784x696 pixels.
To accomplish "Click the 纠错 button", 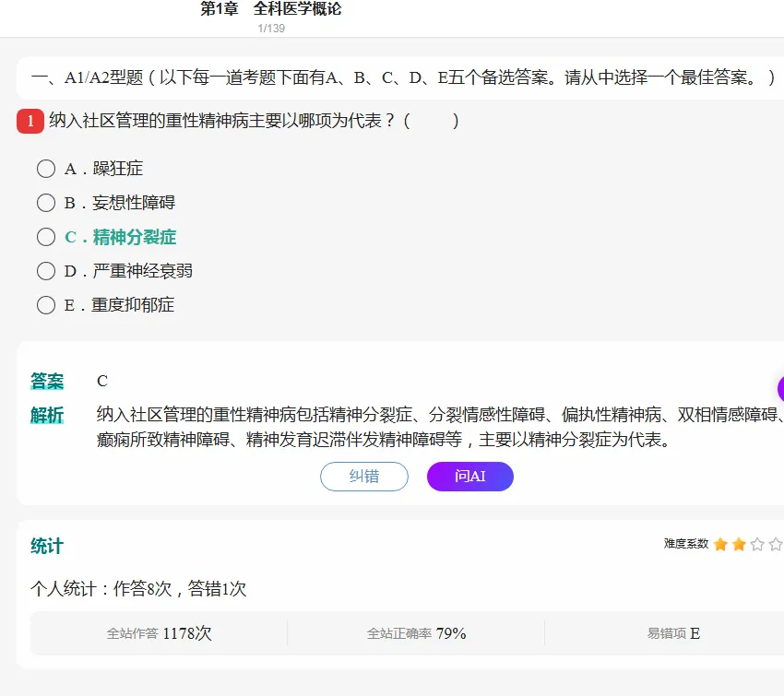I will (364, 477).
